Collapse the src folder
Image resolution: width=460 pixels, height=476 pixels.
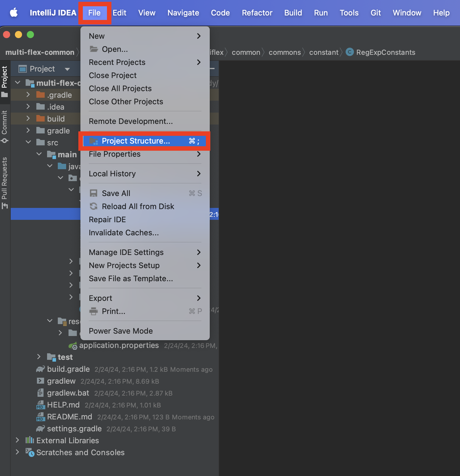pyautogui.click(x=28, y=142)
